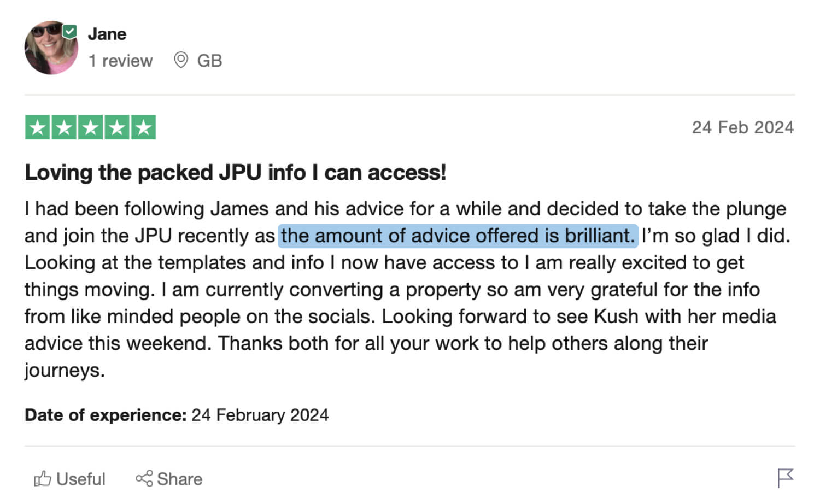Click the "Date of experience" line
Image resolution: width=814 pixels, height=504 pixels.
176,415
